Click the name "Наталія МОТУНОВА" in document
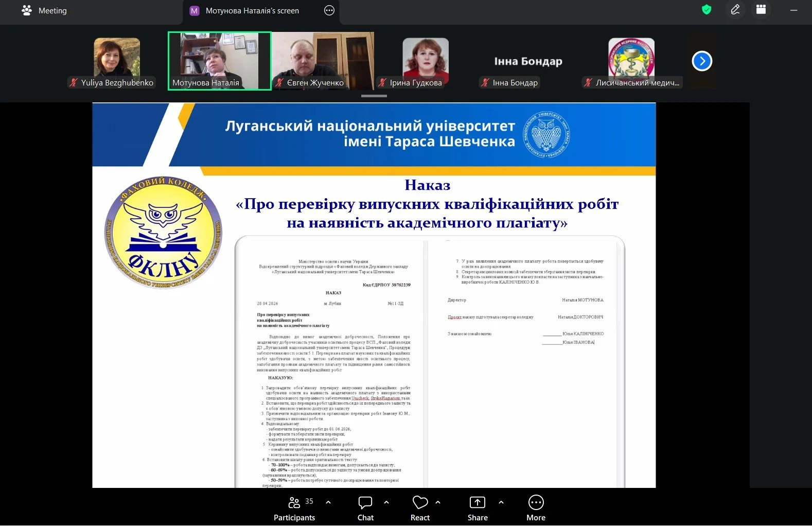This screenshot has width=812, height=526. coord(582,300)
